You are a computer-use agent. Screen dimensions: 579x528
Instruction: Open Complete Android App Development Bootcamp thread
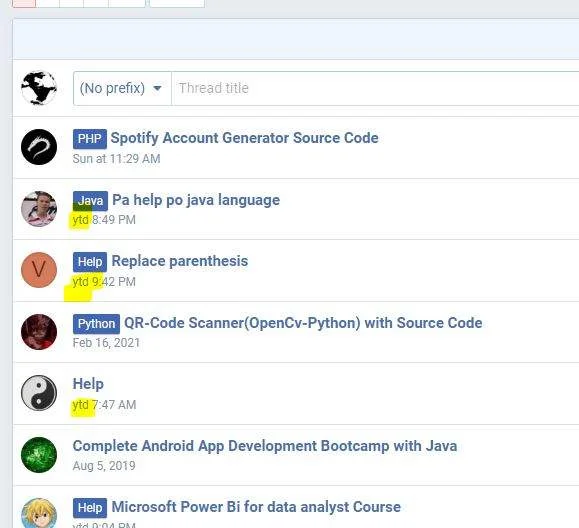click(265, 446)
